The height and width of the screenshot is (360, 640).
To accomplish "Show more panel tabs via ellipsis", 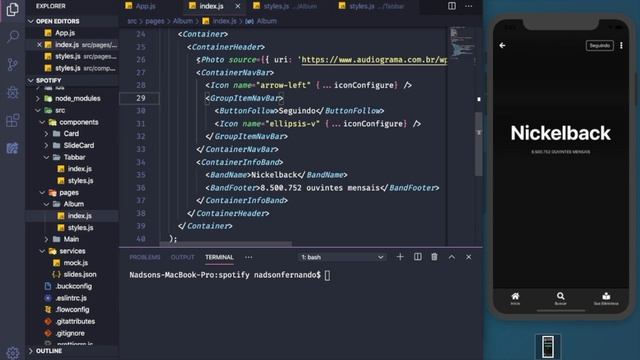I will 248,257.
